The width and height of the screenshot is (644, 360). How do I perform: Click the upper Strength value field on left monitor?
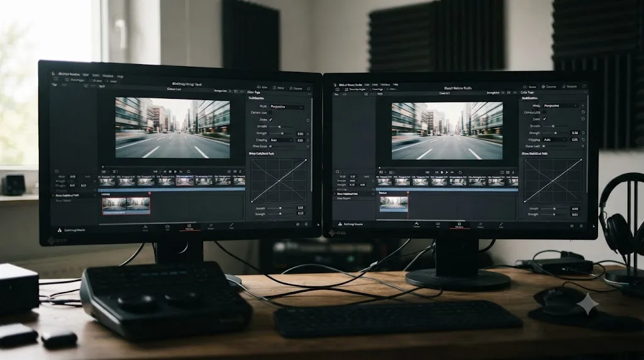pos(300,134)
